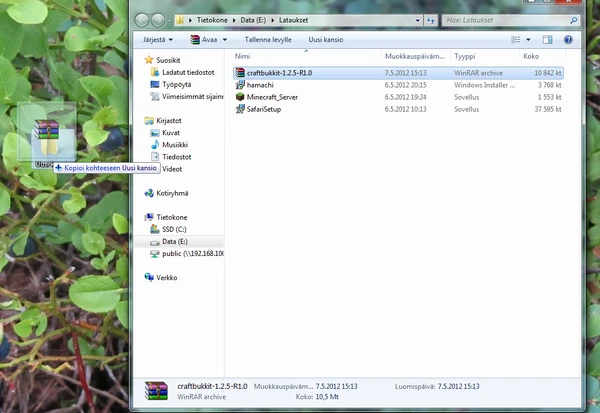Screen dimensions: 600x413
Task: Click the Tiedostot document icon
Action: coord(155,157)
